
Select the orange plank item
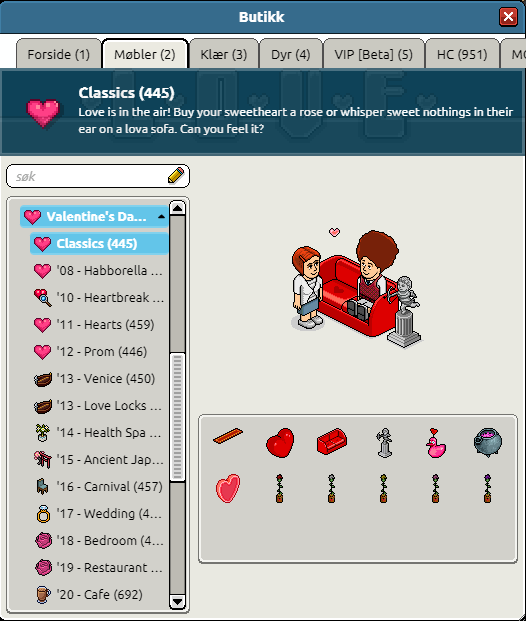(228, 436)
